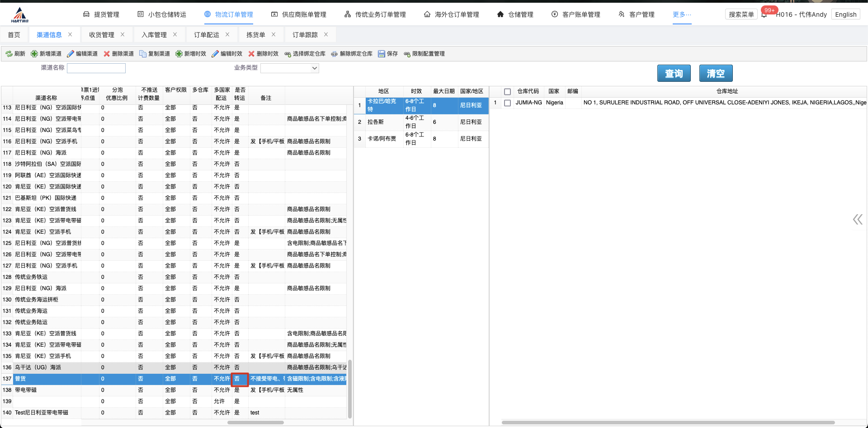
Task: Open the 业务类型 dropdown
Action: pos(290,68)
